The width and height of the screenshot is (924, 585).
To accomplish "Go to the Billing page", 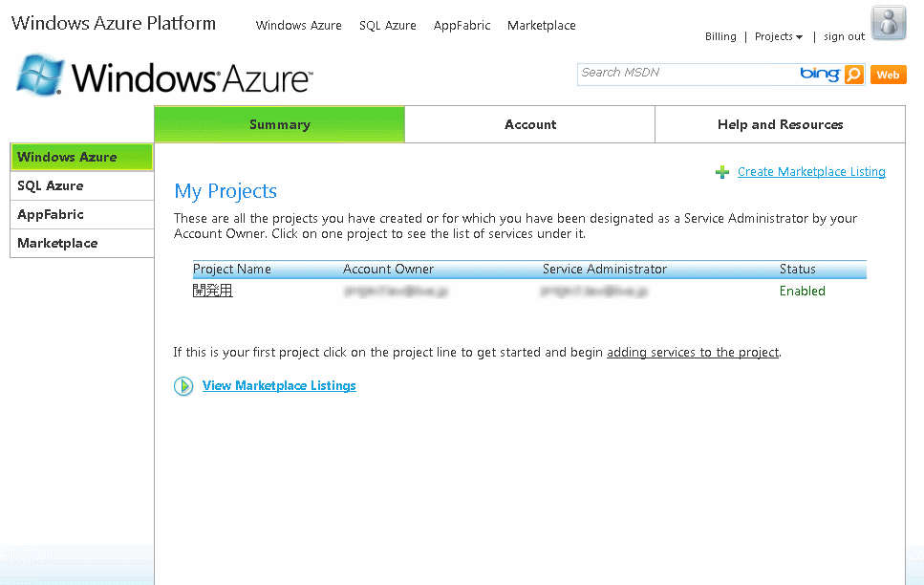I will 720,36.
